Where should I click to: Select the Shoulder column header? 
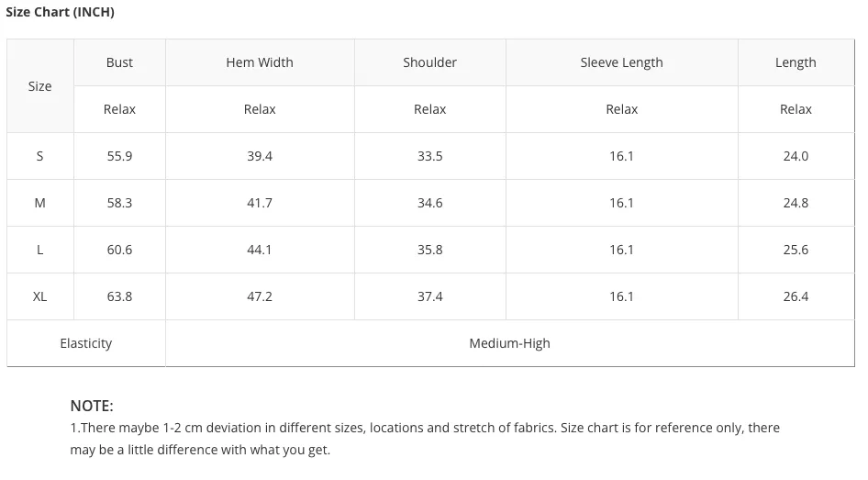click(429, 62)
